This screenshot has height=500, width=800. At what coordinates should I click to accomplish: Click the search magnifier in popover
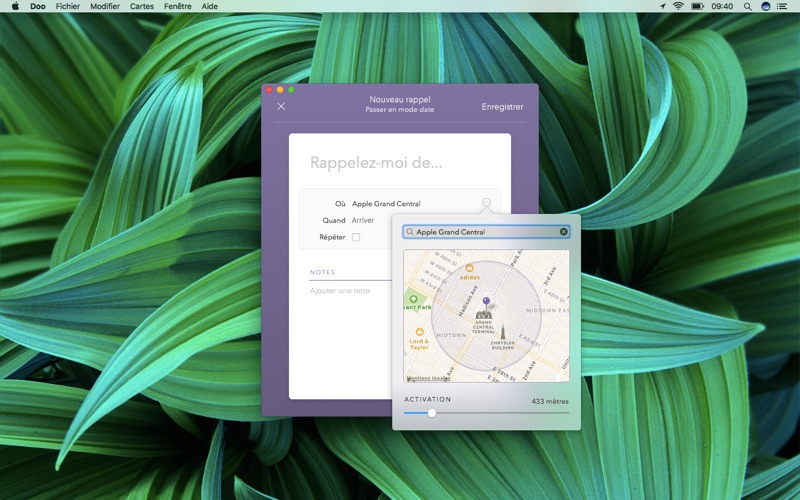(x=410, y=232)
